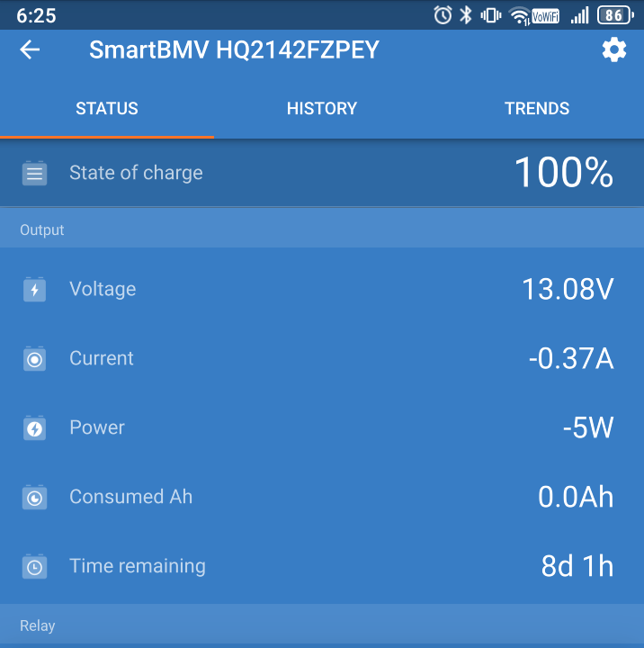Switch to the HISTORY tab
This screenshot has height=648, width=644.
[x=322, y=109]
